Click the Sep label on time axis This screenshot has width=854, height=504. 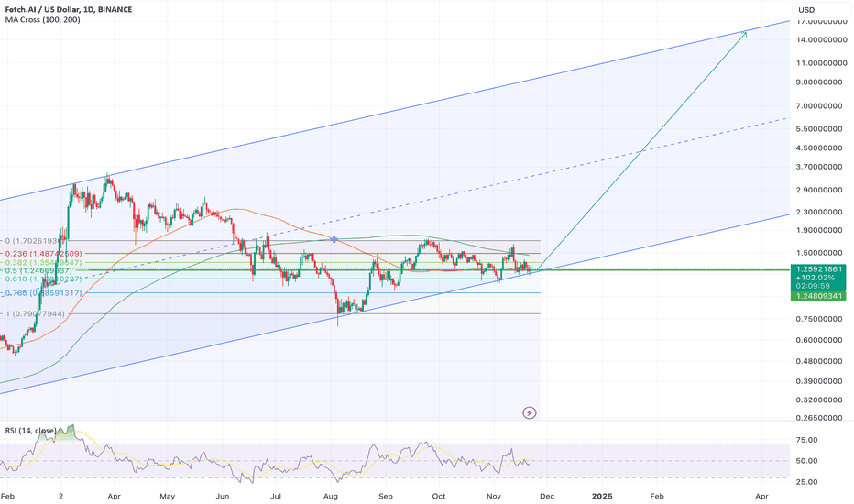coord(386,497)
